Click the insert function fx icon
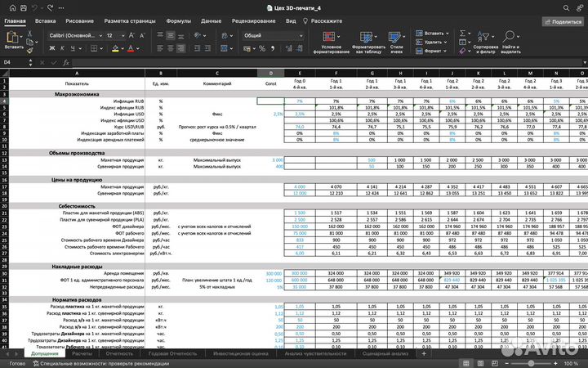This screenshot has height=368, width=588. pyautogui.click(x=66, y=62)
